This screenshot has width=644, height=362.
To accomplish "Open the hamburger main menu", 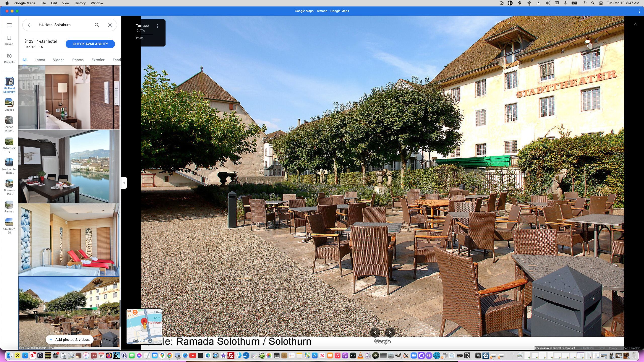I will [9, 25].
